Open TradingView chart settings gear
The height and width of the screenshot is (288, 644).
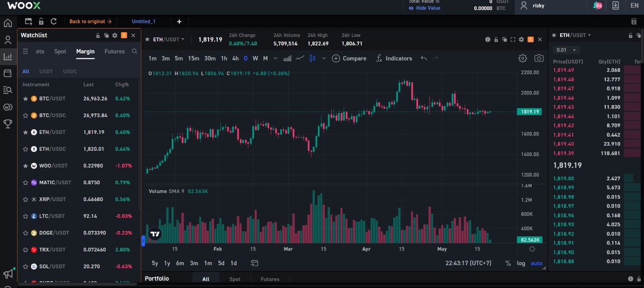pos(523,58)
